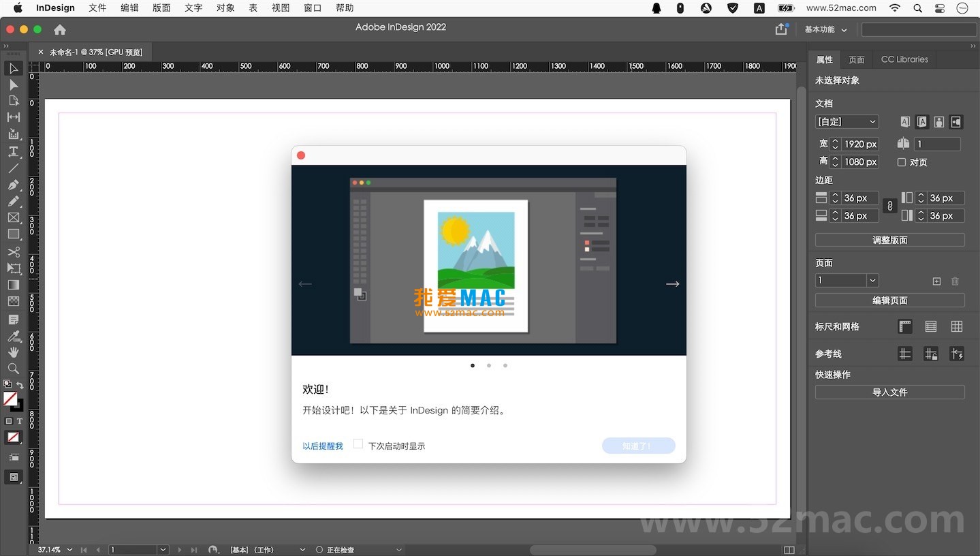Go to next welcome slide arrow
This screenshot has height=556, width=980.
pyautogui.click(x=673, y=284)
